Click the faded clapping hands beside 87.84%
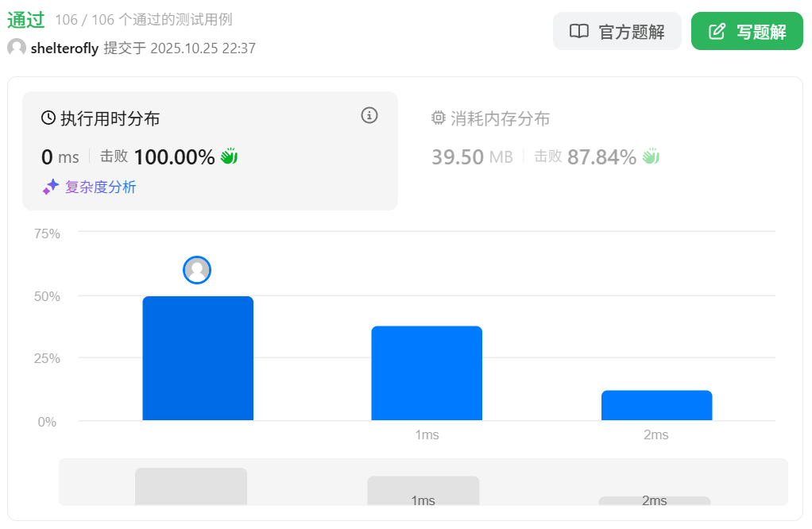Image resolution: width=812 pixels, height=529 pixels. (651, 156)
